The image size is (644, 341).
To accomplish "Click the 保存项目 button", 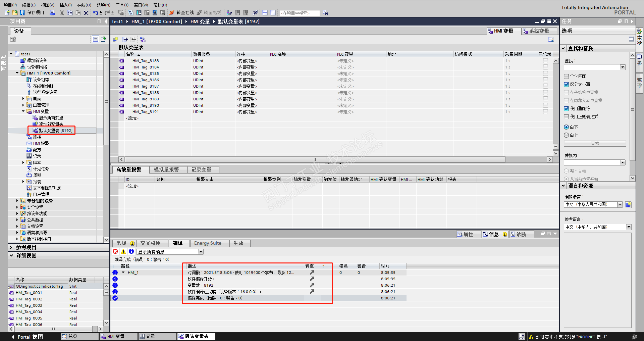I will click(x=32, y=13).
